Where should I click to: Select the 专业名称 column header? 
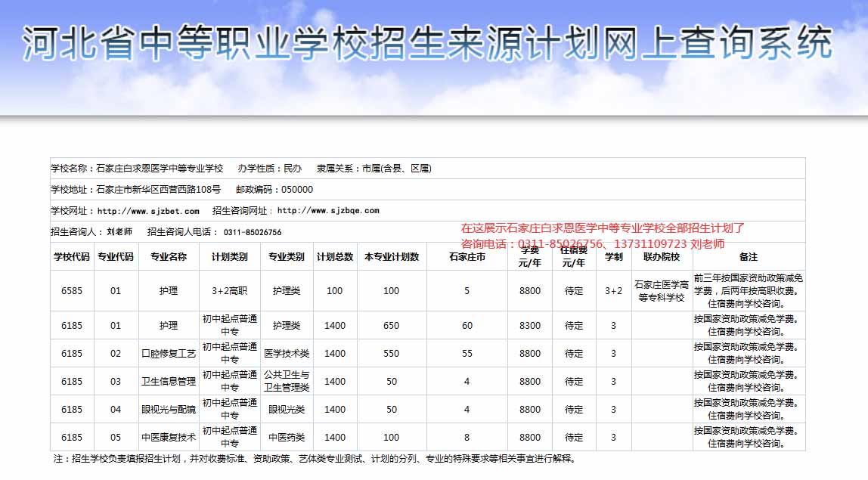click(169, 257)
